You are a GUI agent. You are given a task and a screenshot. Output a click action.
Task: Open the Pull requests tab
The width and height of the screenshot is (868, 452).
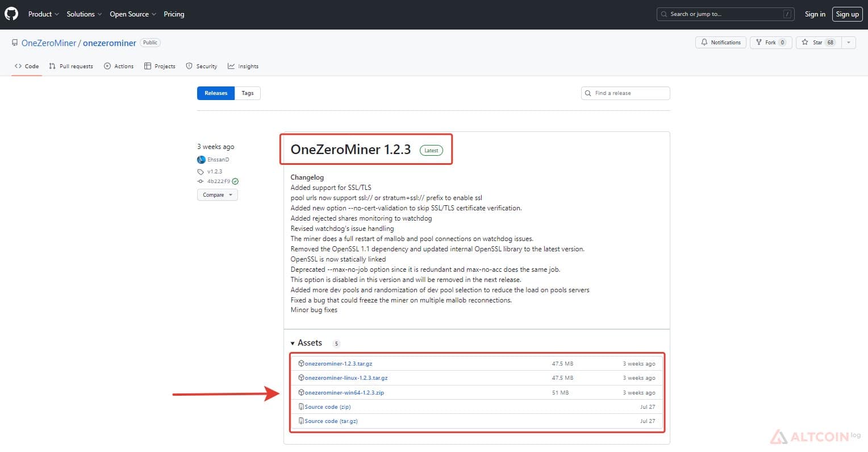click(x=71, y=67)
